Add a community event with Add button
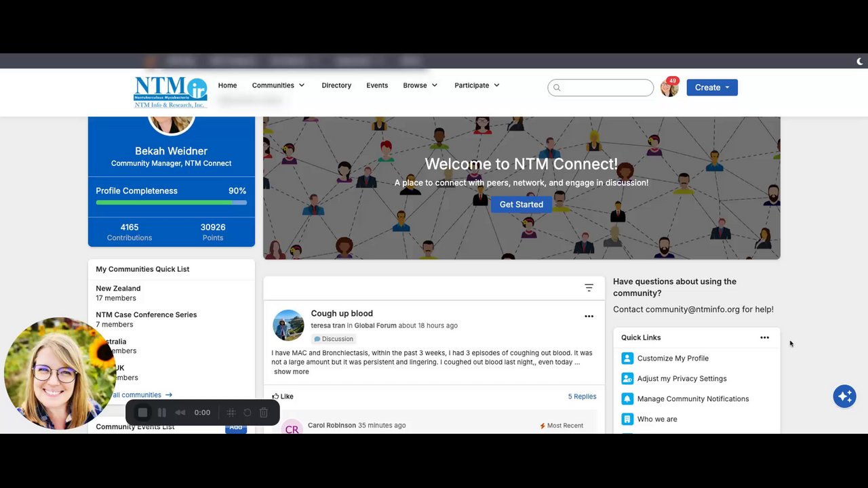Viewport: 868px width, 488px height. [235, 427]
